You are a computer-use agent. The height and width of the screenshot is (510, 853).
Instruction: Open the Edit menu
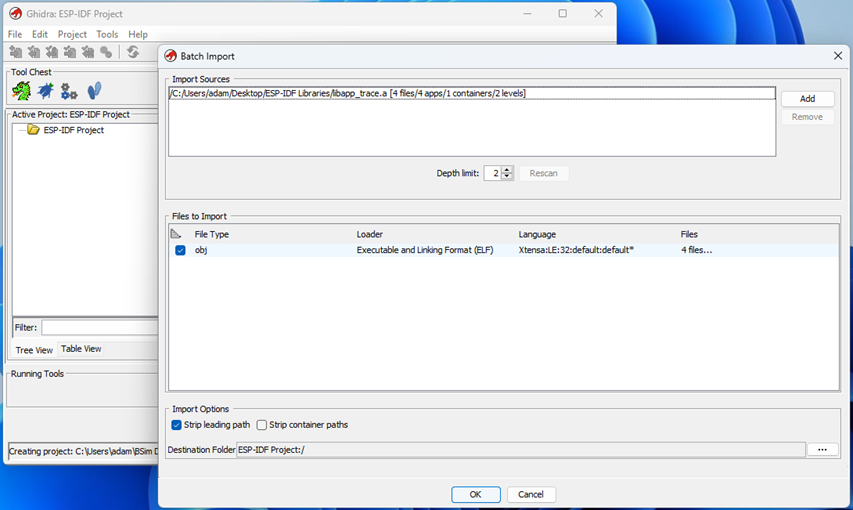point(39,34)
